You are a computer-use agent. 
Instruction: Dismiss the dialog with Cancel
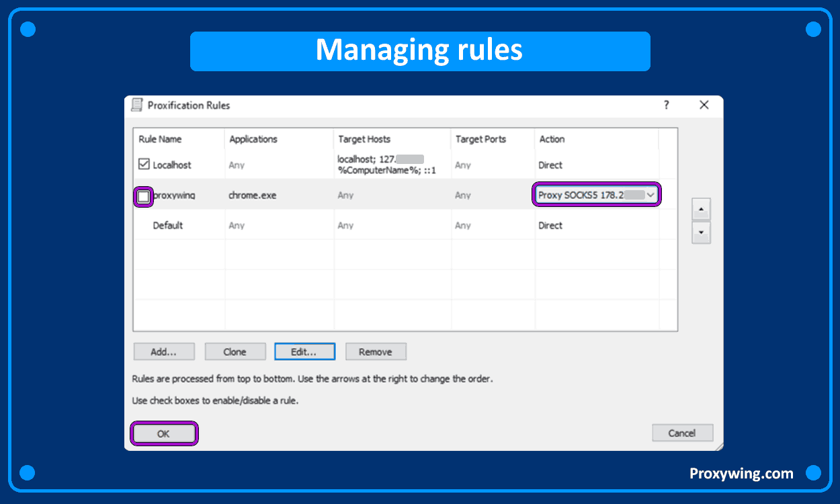coord(682,432)
